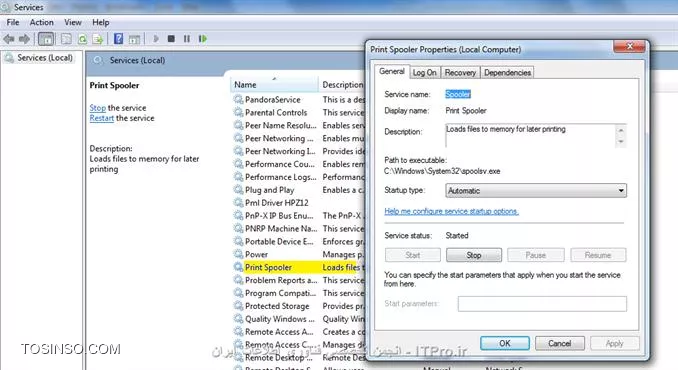Click the gear icon of Power row
678x370 pixels.
point(238,254)
